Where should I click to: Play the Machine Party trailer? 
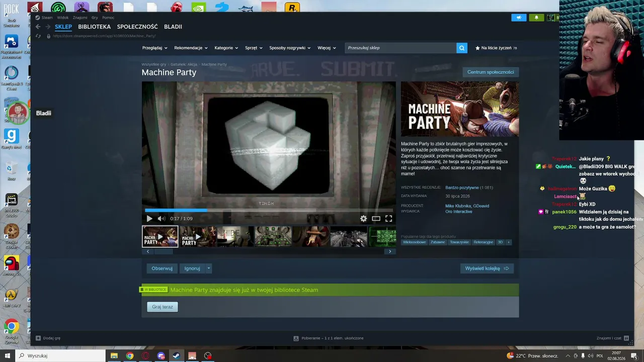point(149,219)
